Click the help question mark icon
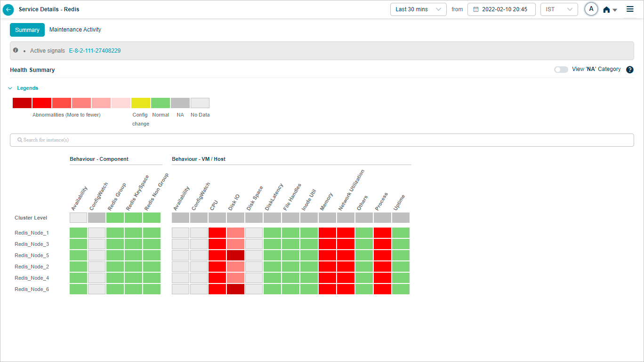Image resolution: width=644 pixels, height=362 pixels. (630, 70)
